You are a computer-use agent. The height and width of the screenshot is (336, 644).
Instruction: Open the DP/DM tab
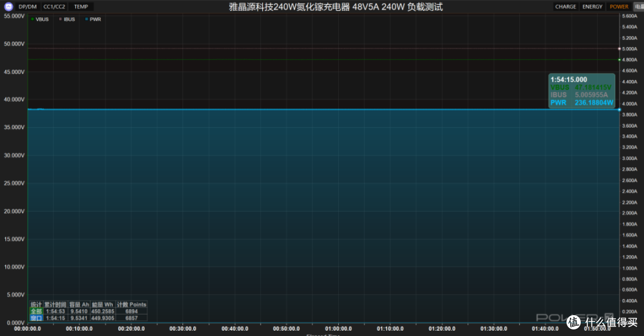27,7
